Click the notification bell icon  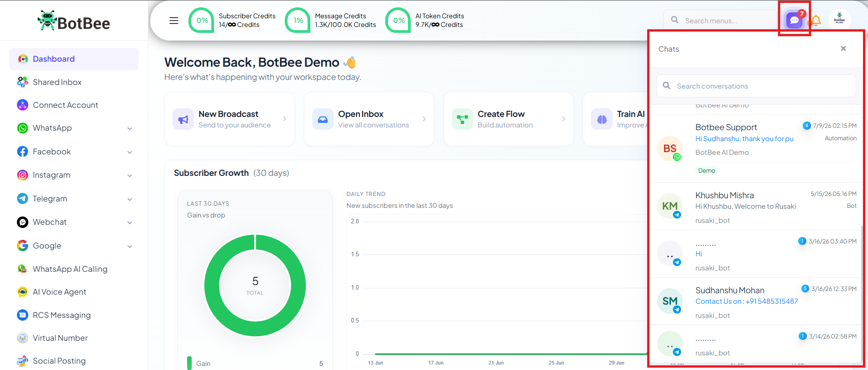click(x=816, y=21)
